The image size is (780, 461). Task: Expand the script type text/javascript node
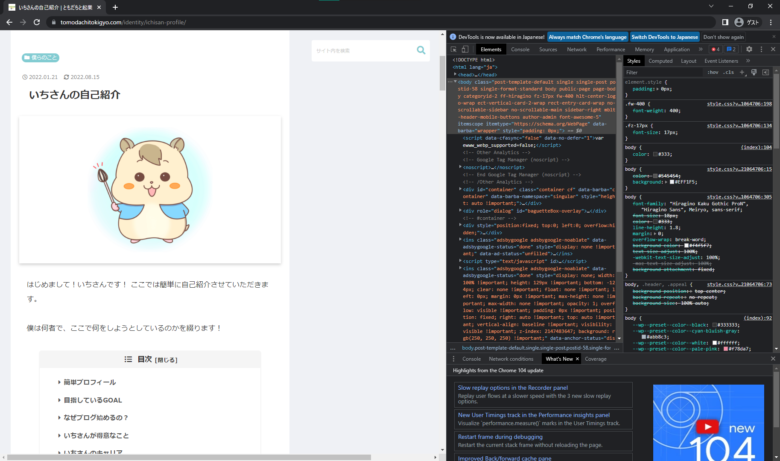[x=460, y=261]
